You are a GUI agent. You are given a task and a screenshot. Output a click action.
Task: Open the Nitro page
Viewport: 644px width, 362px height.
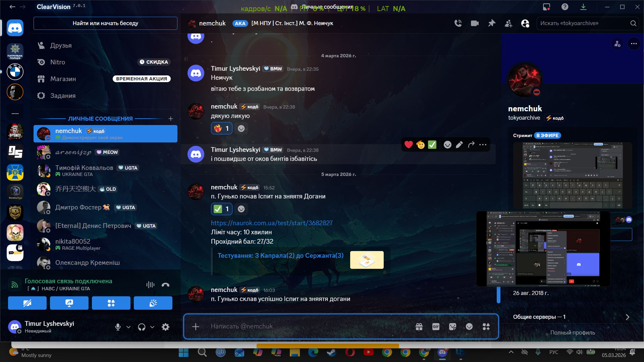(x=58, y=62)
